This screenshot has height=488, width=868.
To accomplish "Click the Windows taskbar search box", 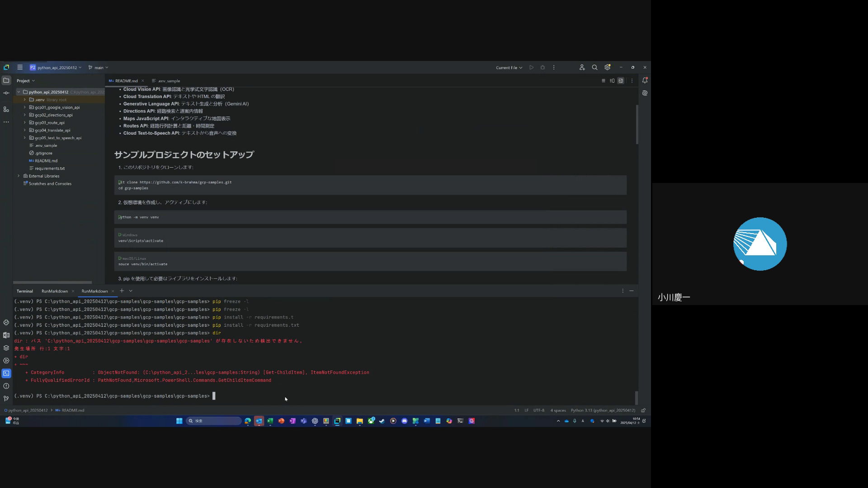I will [214, 421].
